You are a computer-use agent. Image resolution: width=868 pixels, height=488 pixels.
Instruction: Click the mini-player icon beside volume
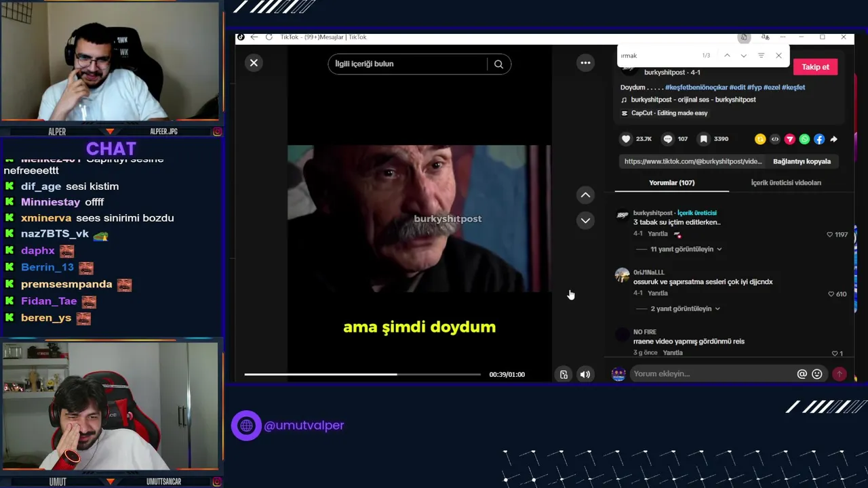(x=564, y=374)
